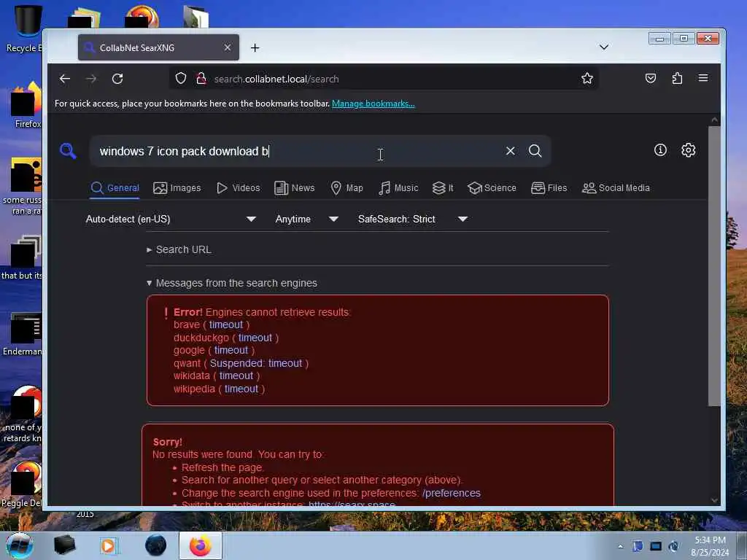This screenshot has height=560, width=747.
Task: Open the Save to Pocket button
Action: (650, 79)
